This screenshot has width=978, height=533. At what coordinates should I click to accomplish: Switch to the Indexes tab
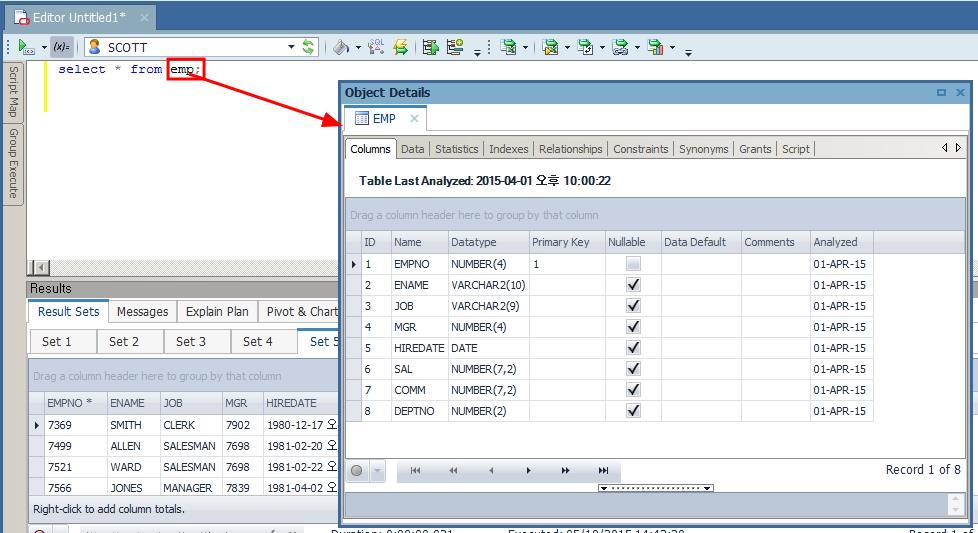coord(508,149)
